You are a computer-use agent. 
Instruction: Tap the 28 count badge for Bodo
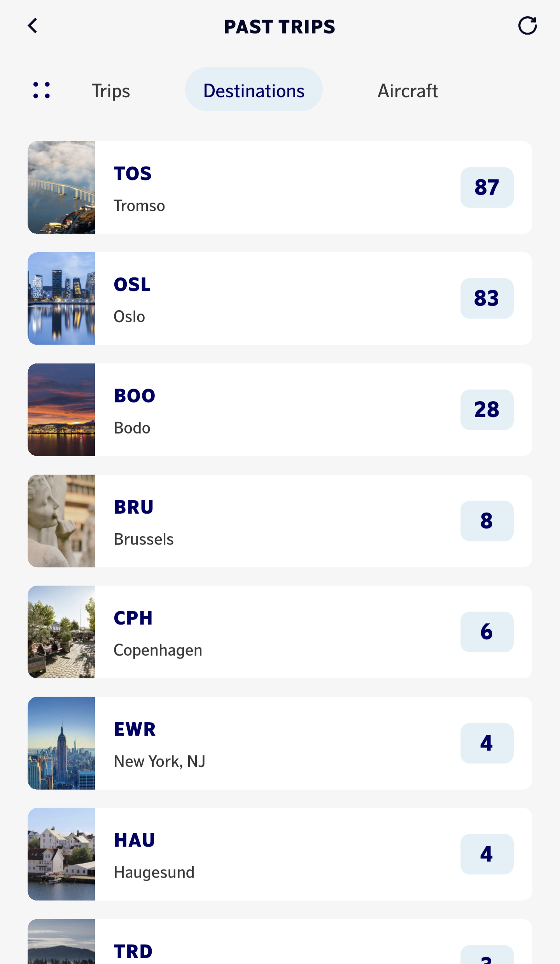pos(487,410)
